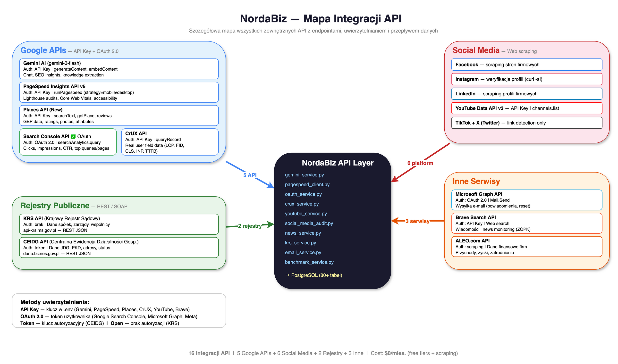The width and height of the screenshot is (618, 364).
Task: Click the PageSpeed Insights API v5 box
Action: click(119, 92)
